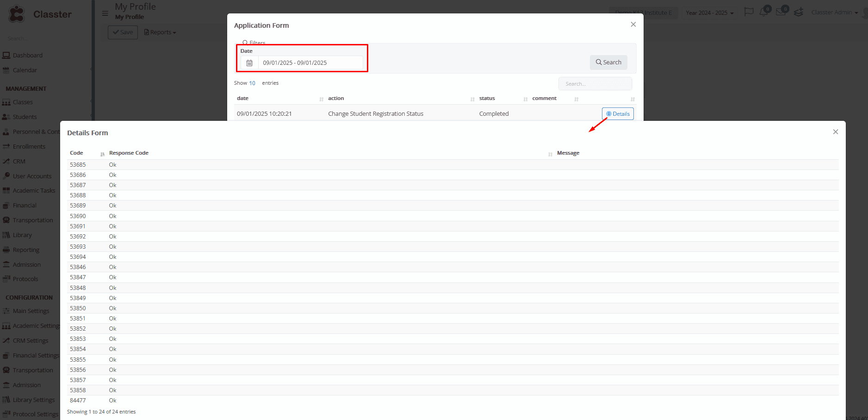Click the Academic Tasks sidebar icon
868x420 pixels.
6,190
